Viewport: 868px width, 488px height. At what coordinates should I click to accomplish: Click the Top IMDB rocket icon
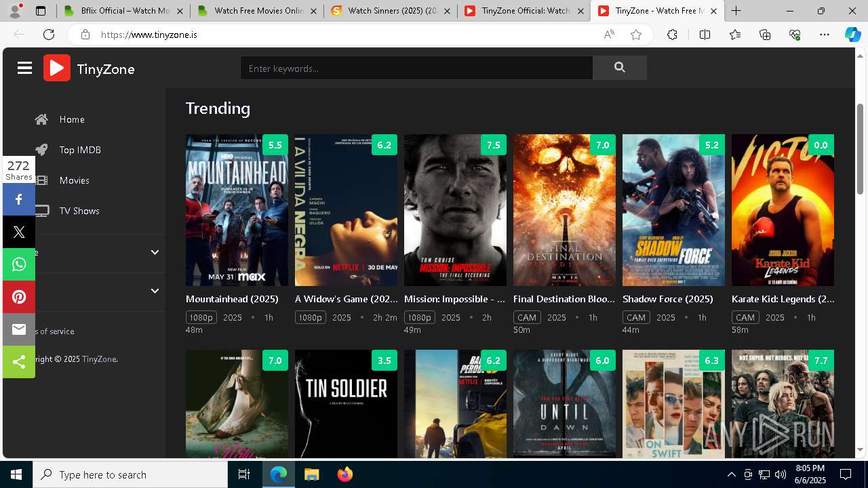(41, 150)
